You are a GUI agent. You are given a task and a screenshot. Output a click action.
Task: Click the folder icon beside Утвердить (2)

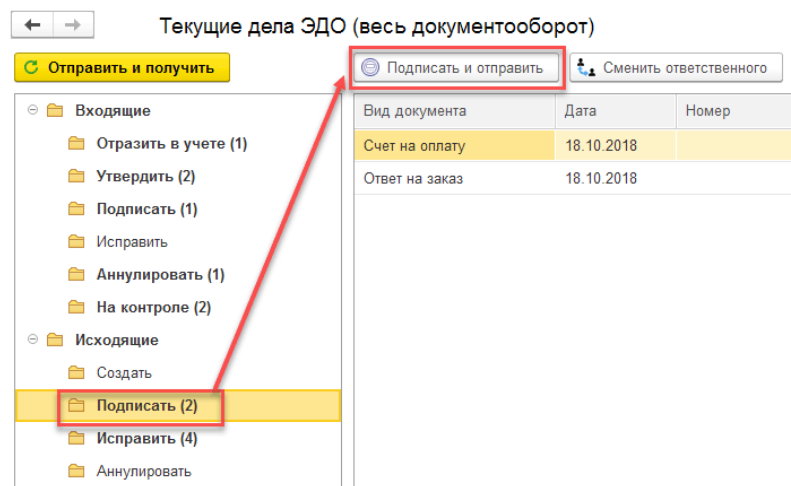[77, 176]
